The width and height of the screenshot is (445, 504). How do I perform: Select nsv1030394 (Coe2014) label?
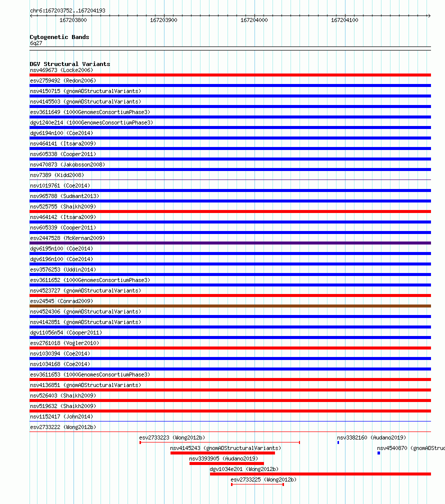pyautogui.click(x=60, y=353)
